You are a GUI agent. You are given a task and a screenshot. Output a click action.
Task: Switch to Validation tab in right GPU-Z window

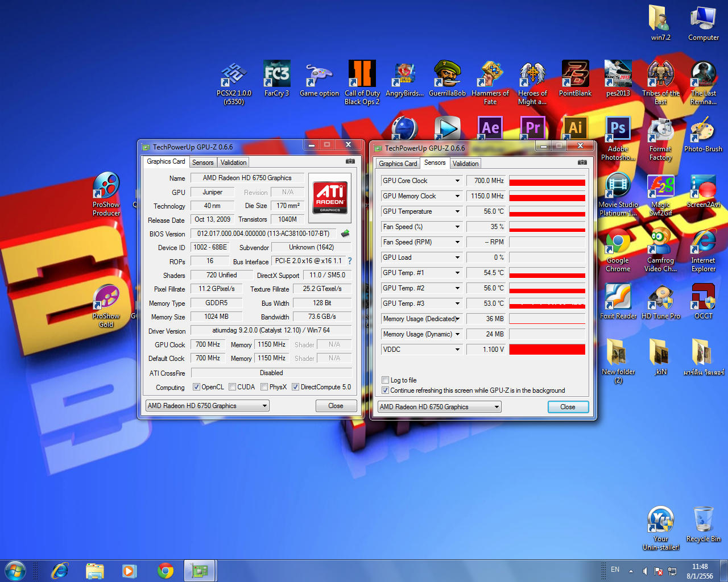465,164
